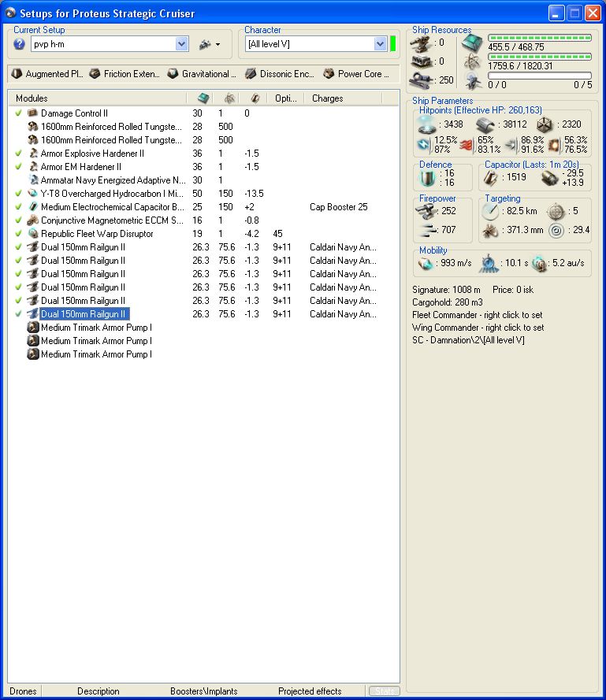Toggle Medium Electrochemical Capacitor Booster checkmark

(x=18, y=207)
